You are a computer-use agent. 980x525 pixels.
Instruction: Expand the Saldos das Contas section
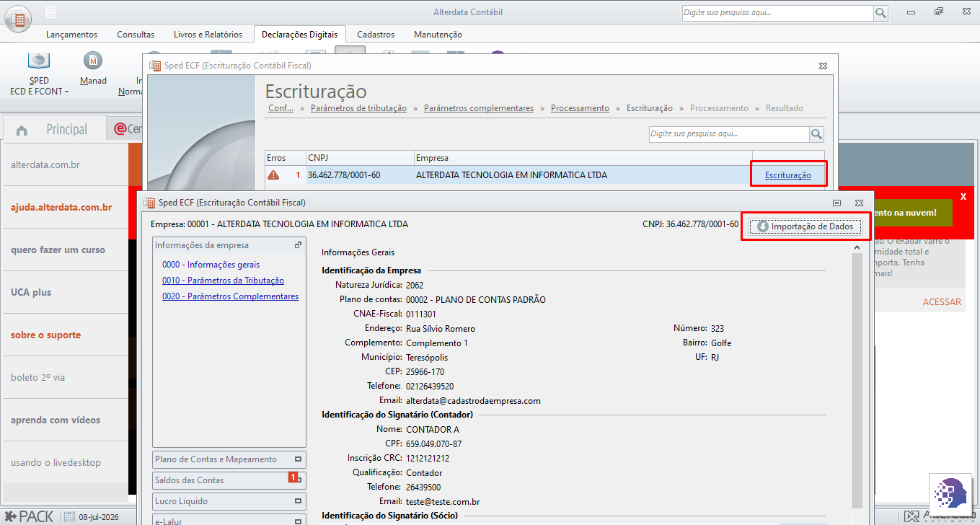point(229,480)
